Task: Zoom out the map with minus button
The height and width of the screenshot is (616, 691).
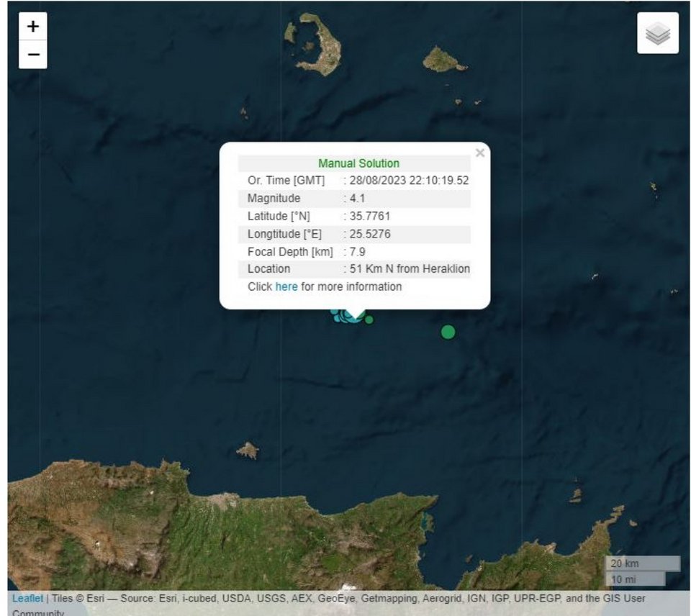Action: point(33,55)
